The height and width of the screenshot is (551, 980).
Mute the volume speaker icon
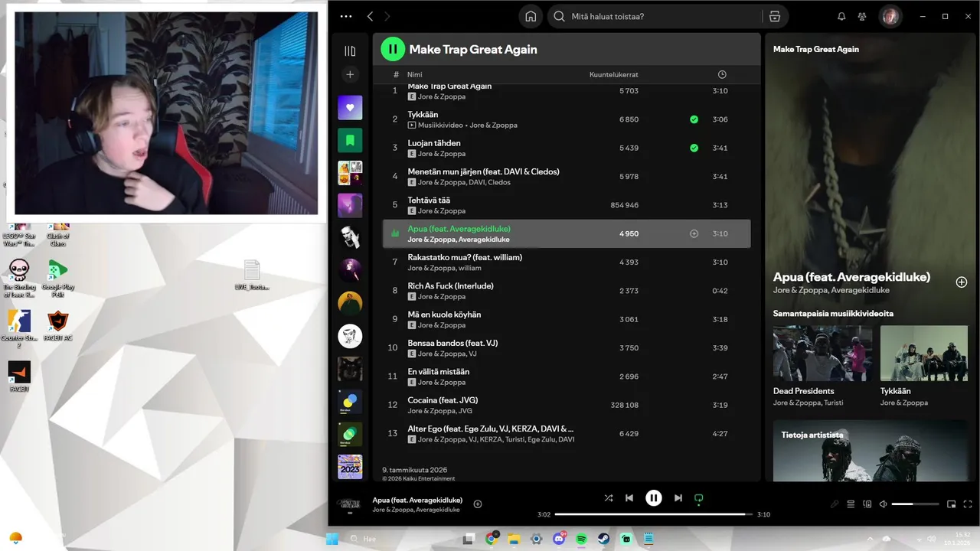pos(884,504)
